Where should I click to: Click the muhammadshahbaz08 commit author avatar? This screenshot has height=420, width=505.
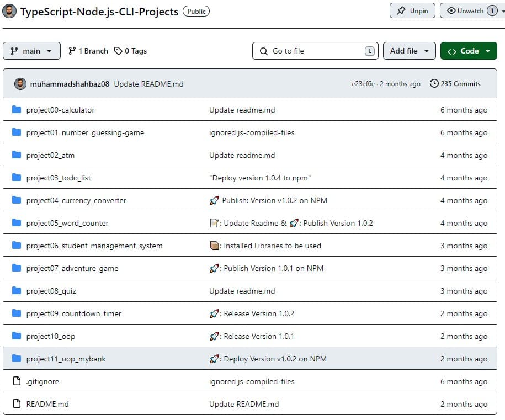[x=20, y=84]
